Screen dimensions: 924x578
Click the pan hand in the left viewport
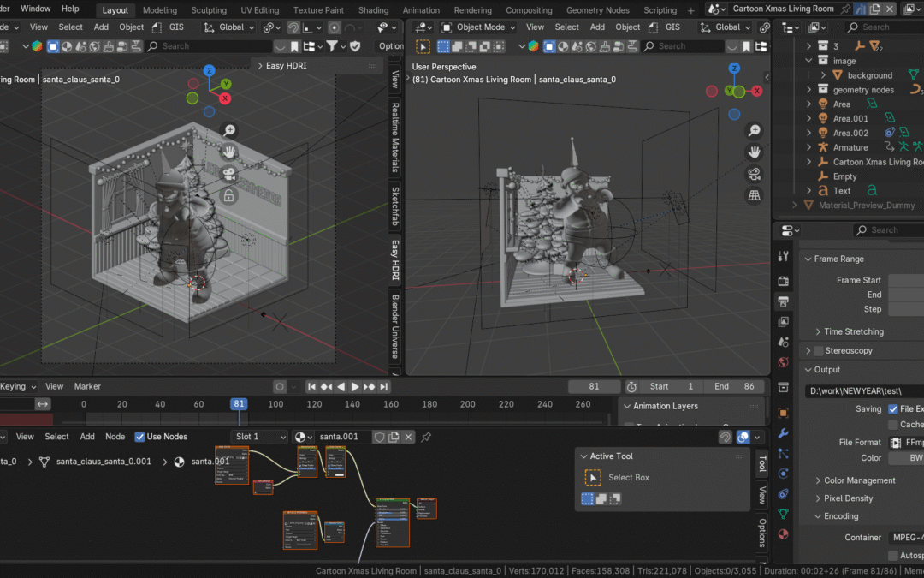point(229,152)
